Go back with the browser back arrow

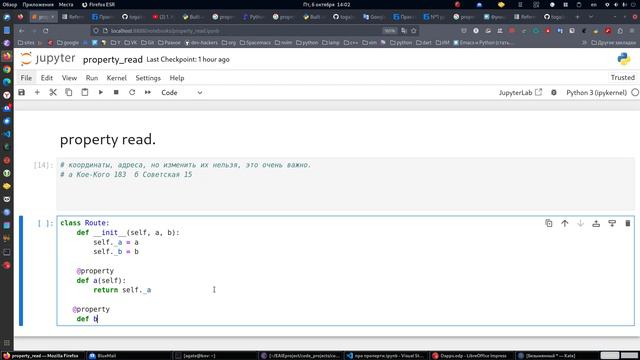21,31
